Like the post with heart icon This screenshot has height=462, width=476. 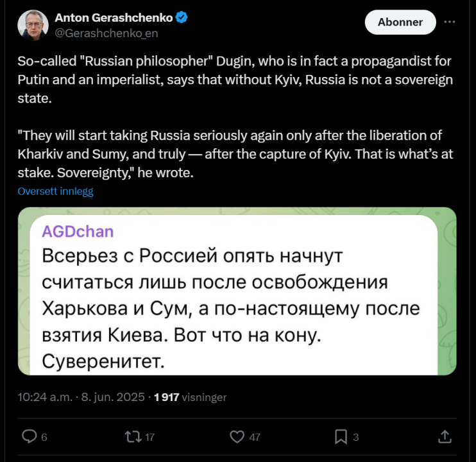click(237, 436)
